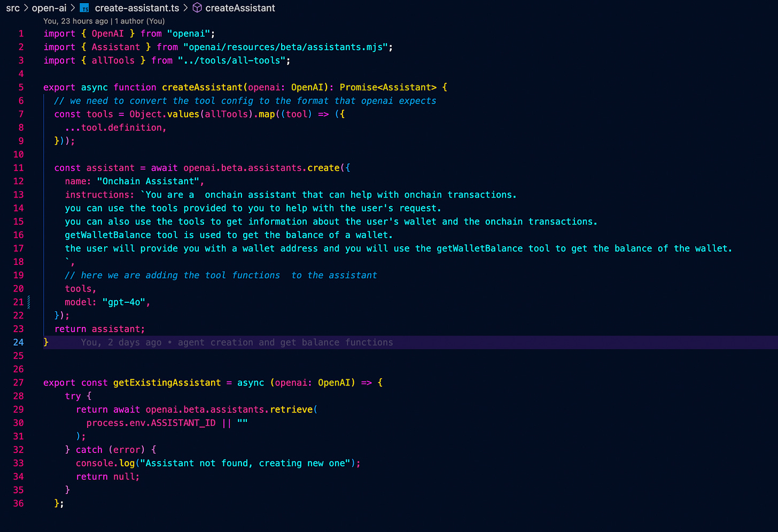Expand the chevron after 'open-ai' in the breadcrumb
Image resolution: width=778 pixels, height=532 pixels.
[x=73, y=8]
